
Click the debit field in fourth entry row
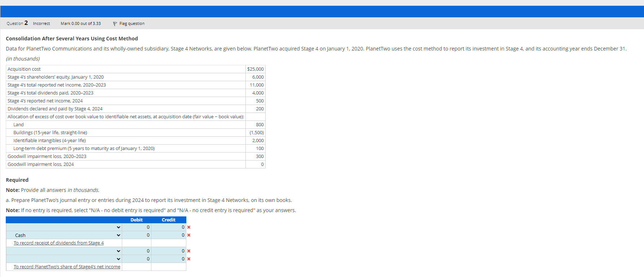click(x=137, y=259)
